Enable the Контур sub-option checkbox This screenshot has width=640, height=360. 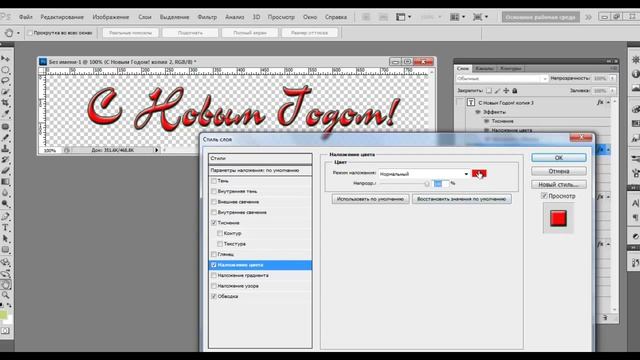click(220, 233)
